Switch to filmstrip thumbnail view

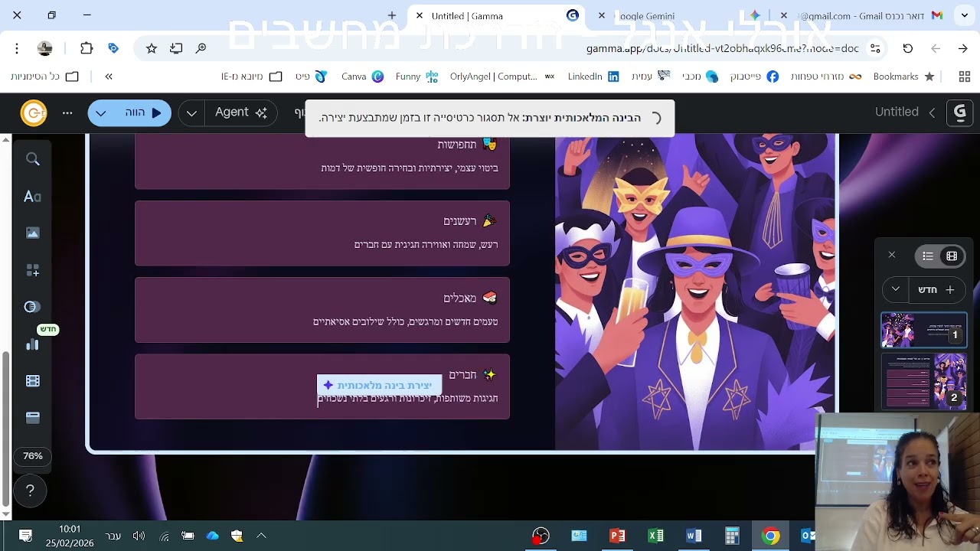click(952, 256)
